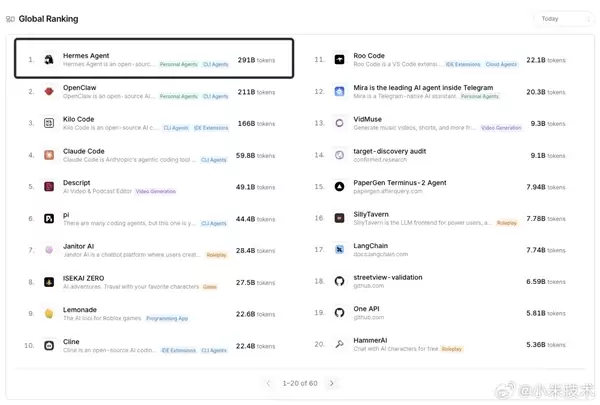The height and width of the screenshot is (405, 600).
Task: Open the Claude Code title link
Action: [x=84, y=151]
